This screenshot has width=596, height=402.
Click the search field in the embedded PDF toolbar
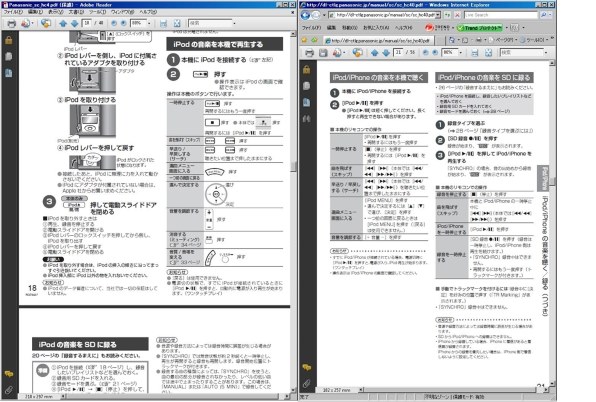(x=522, y=53)
